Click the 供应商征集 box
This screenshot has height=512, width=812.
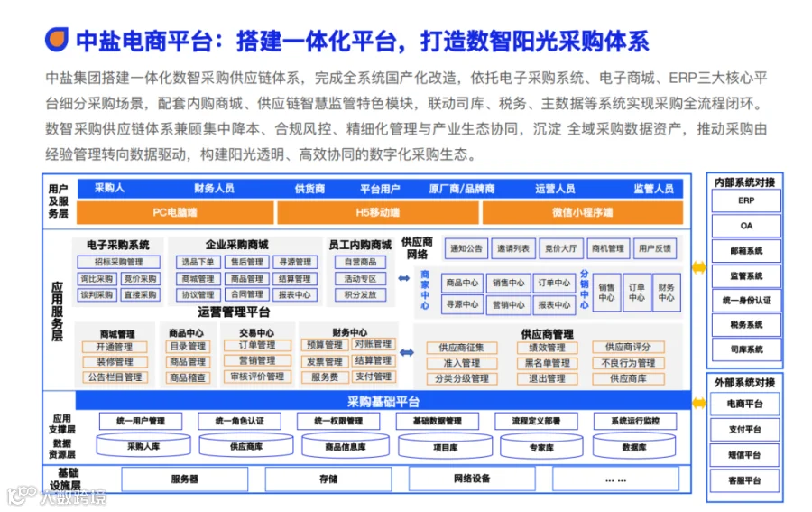(x=461, y=348)
